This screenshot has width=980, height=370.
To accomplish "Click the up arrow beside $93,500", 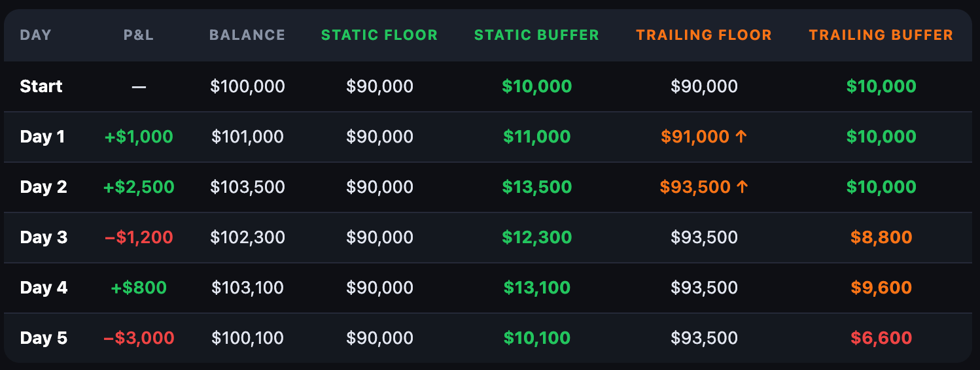I will pos(741,187).
